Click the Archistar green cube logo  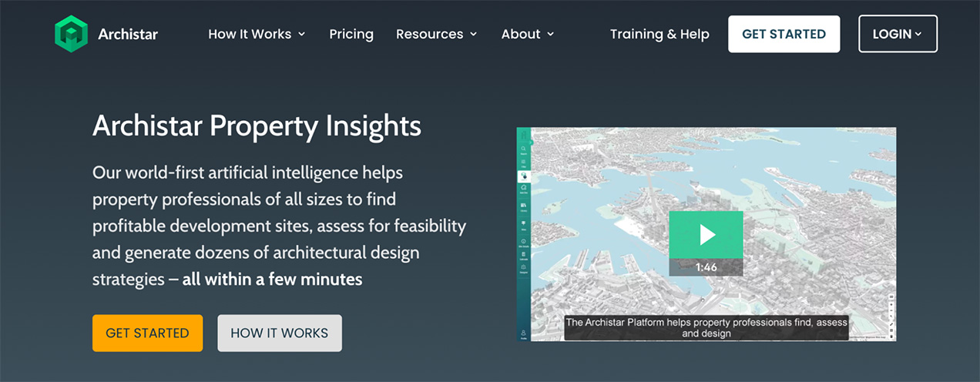[71, 34]
